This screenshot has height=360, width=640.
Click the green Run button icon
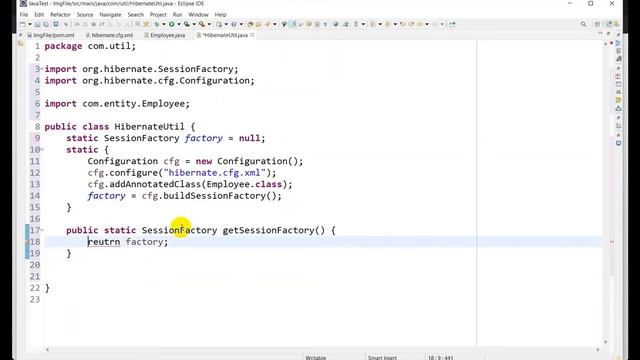click(x=172, y=24)
